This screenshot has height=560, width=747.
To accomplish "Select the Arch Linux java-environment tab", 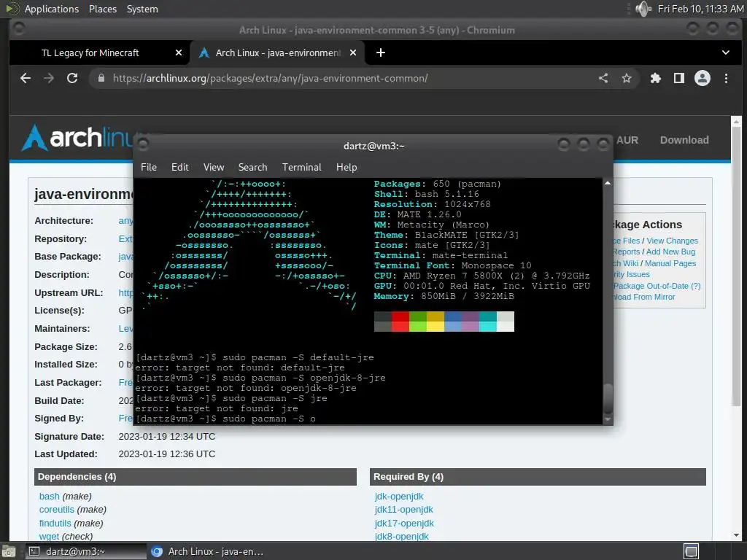I will click(278, 52).
